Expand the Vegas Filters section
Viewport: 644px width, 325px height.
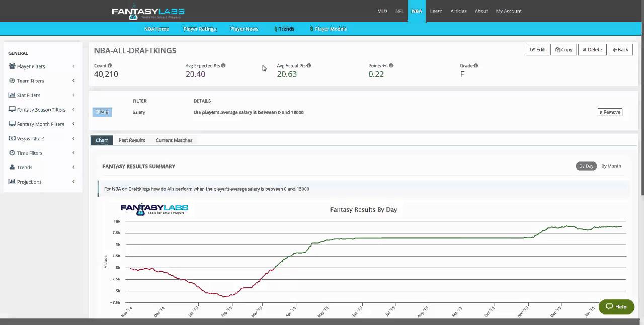tap(73, 138)
